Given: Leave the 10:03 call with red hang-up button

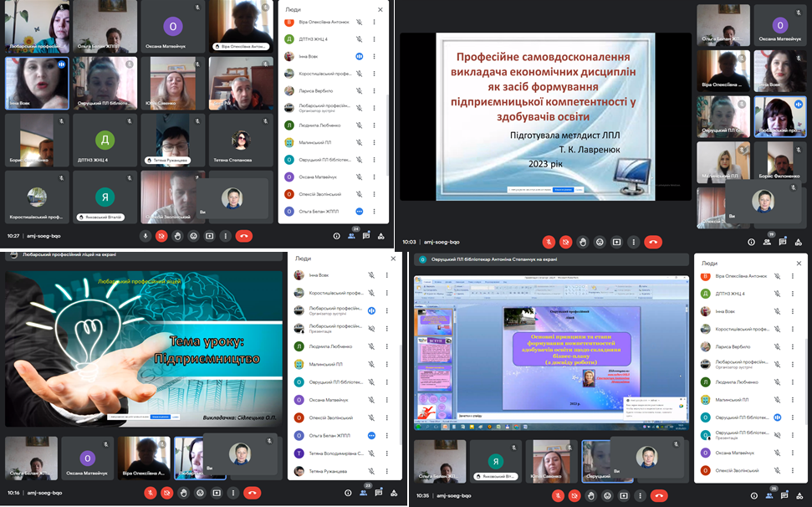Looking at the screenshot, I should point(653,242).
